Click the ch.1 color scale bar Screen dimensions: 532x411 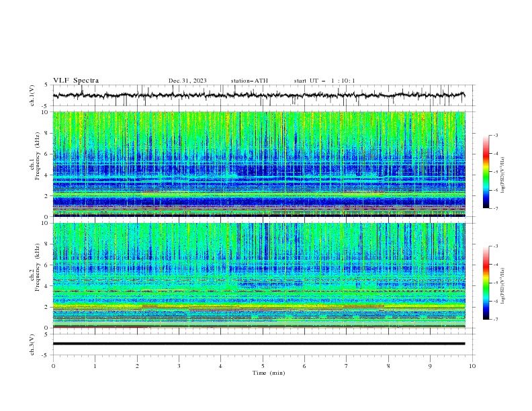click(486, 172)
